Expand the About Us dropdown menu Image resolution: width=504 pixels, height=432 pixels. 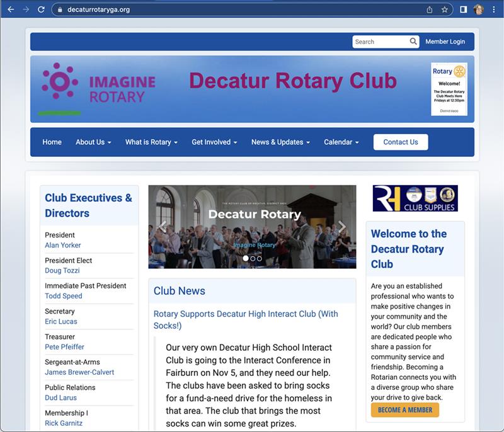coord(93,142)
